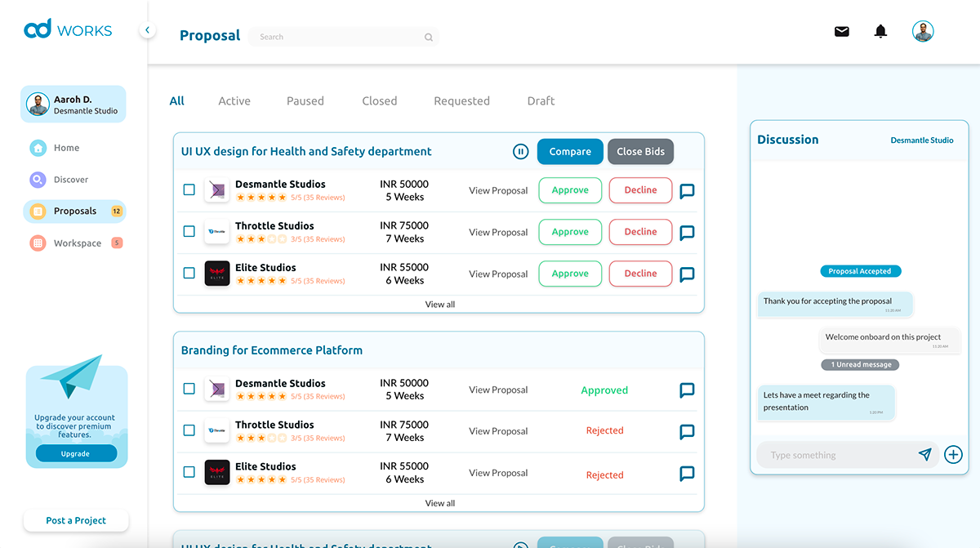Open chat with Elite Studios in Branding

687,474
